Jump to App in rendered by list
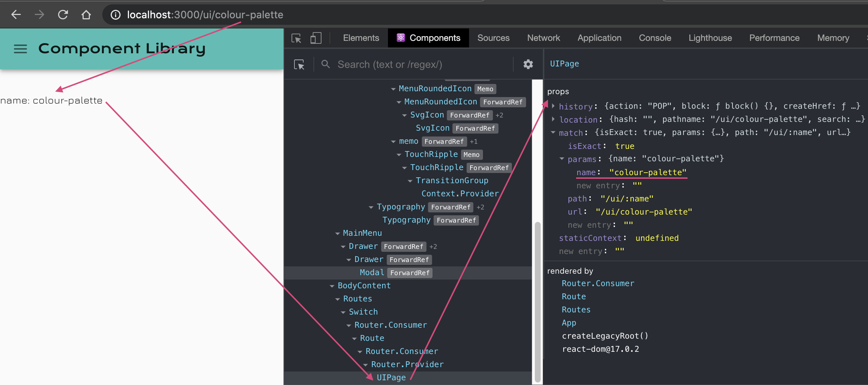This screenshot has height=385, width=868. pyautogui.click(x=569, y=323)
